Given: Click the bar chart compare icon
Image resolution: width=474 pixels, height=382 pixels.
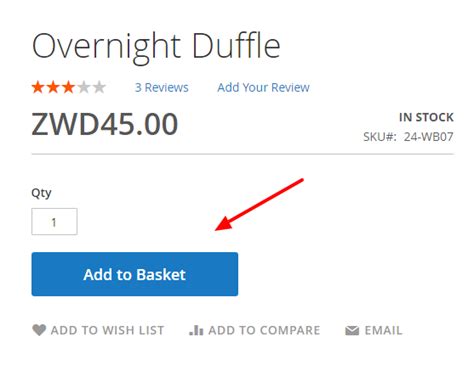Looking at the screenshot, I should [196, 330].
